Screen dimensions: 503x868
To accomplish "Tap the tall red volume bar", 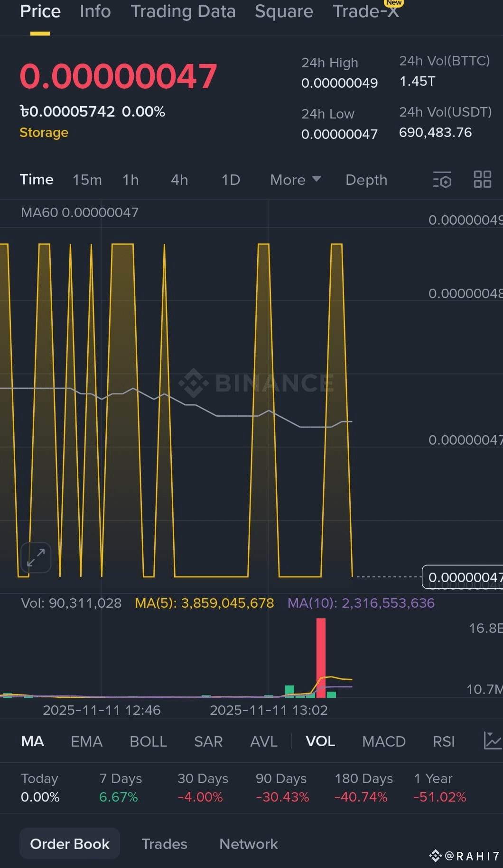I will point(321,658).
